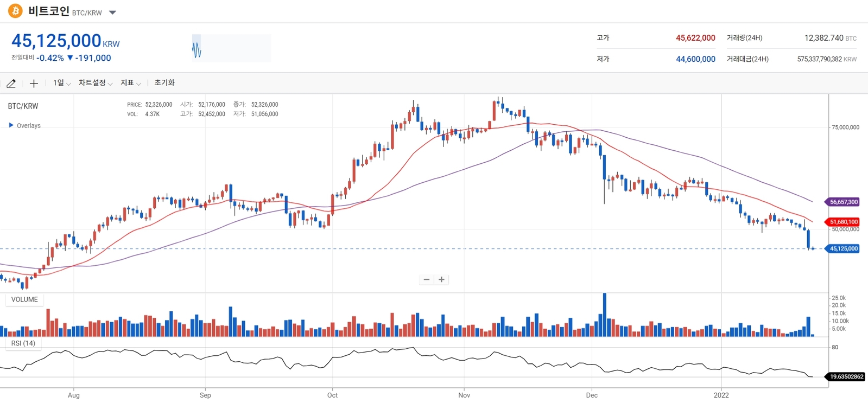
Task: Click the black RSI value tag 19.63502862
Action: pos(846,376)
